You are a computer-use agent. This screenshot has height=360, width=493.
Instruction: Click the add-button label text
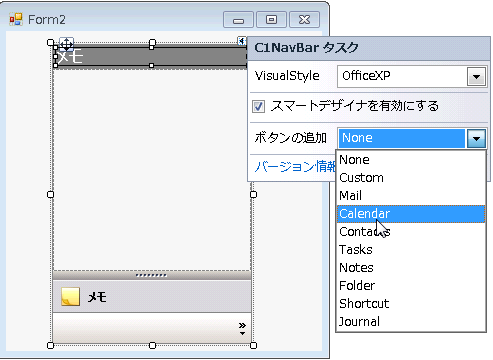[290, 138]
